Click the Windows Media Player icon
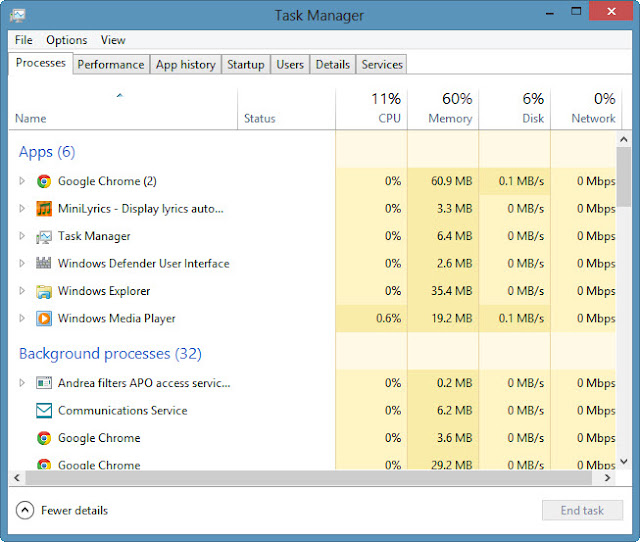Viewport: 640px width, 542px height. click(x=44, y=318)
